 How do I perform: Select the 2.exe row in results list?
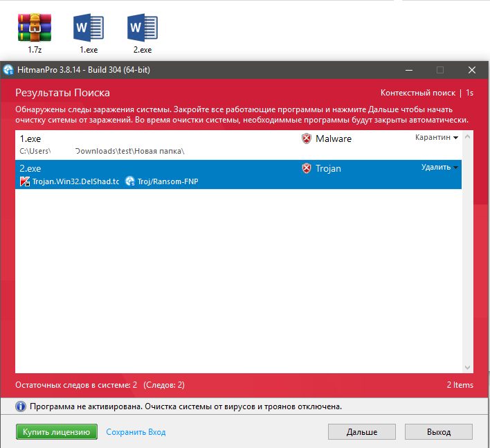pyautogui.click(x=239, y=174)
